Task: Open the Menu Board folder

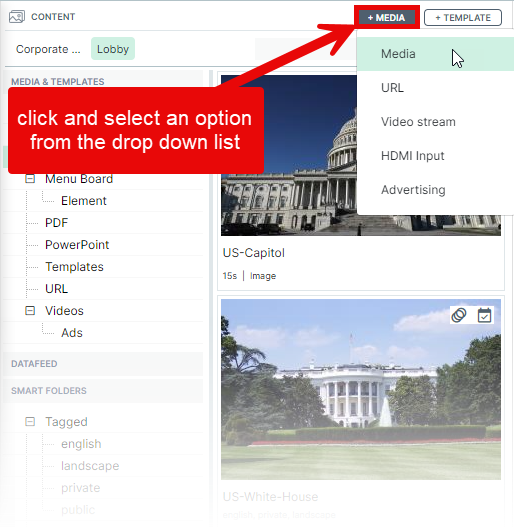Action: (79, 179)
